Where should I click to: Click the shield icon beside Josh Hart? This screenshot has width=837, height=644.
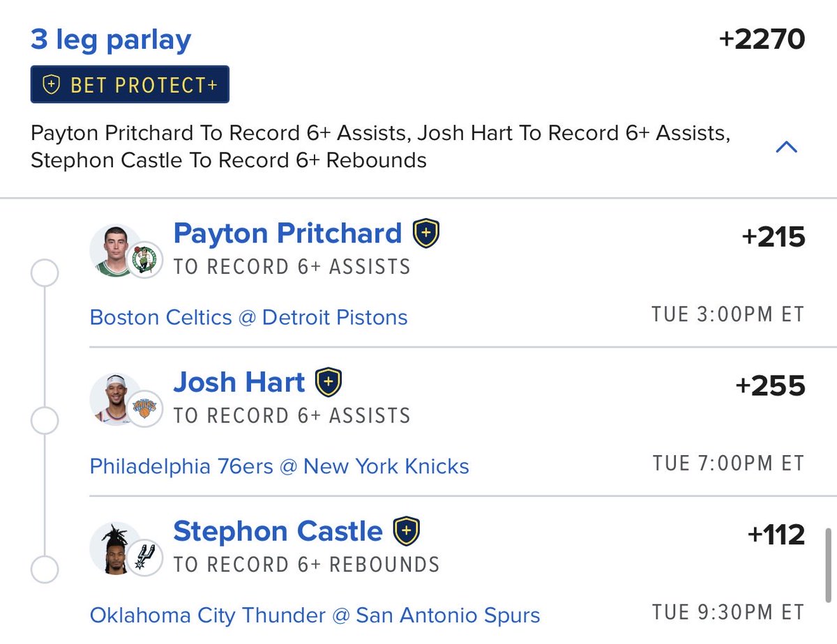tap(329, 383)
